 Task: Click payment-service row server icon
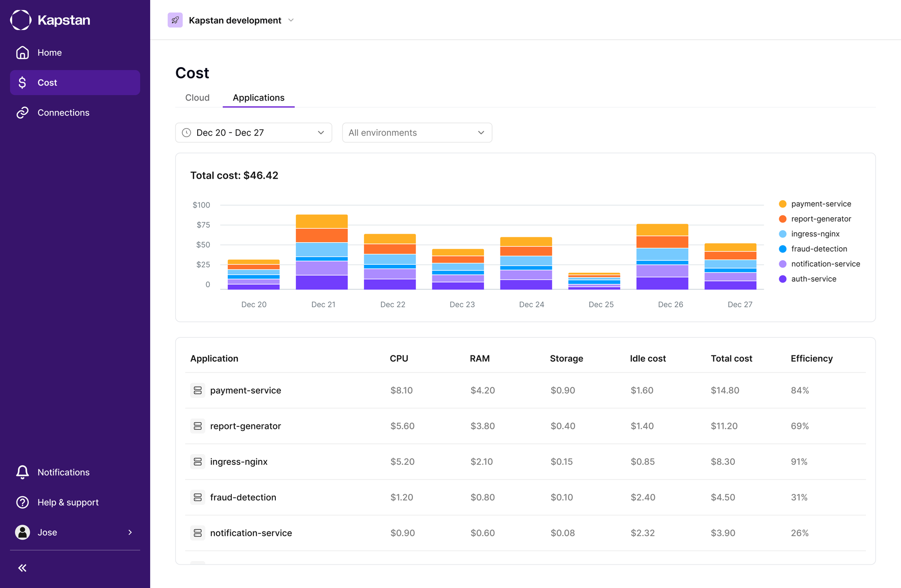tap(198, 390)
